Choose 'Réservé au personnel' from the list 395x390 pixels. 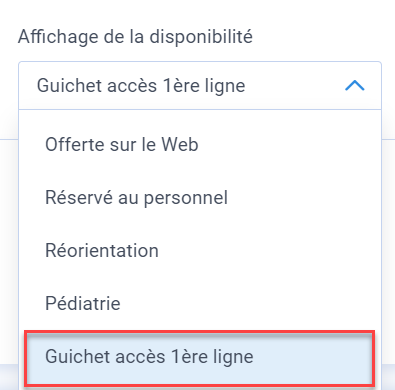click(x=200, y=197)
